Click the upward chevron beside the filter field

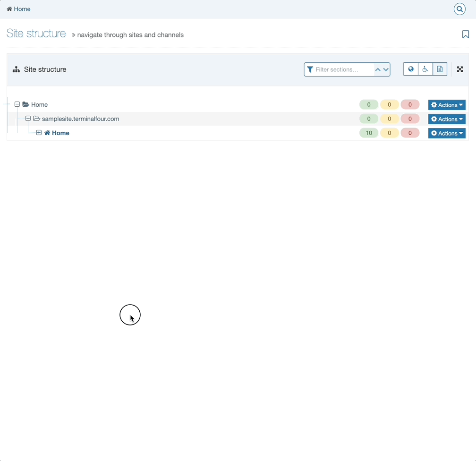point(378,69)
